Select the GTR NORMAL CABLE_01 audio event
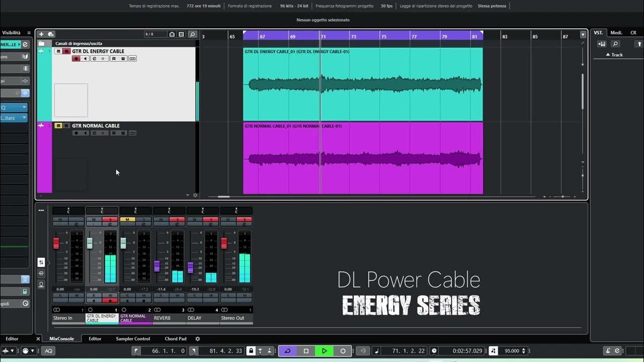Viewport: 644px width, 362px height. tap(363, 158)
